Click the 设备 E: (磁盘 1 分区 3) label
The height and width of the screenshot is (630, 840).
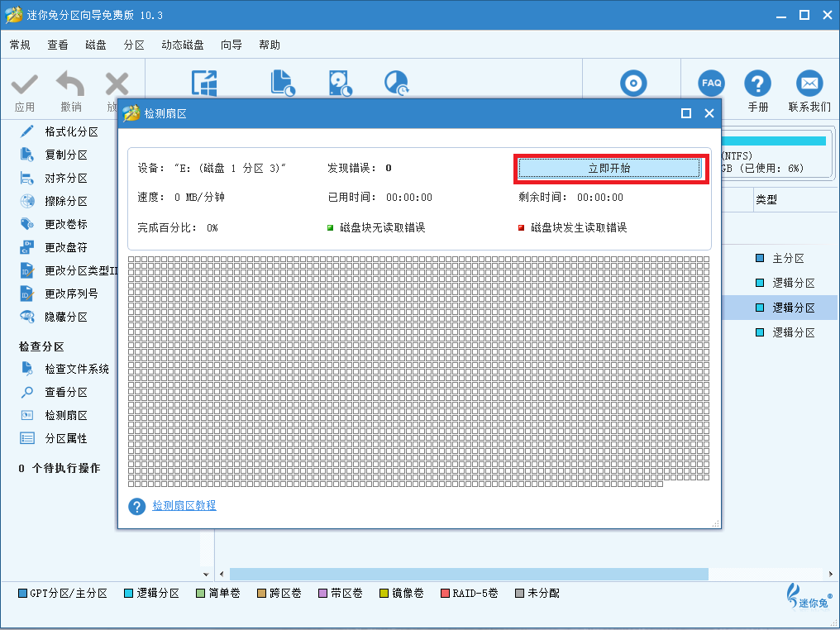tap(212, 168)
